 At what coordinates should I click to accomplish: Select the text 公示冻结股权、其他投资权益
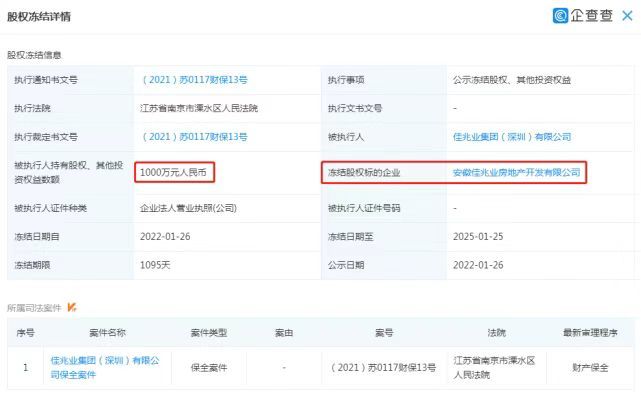coord(512,80)
